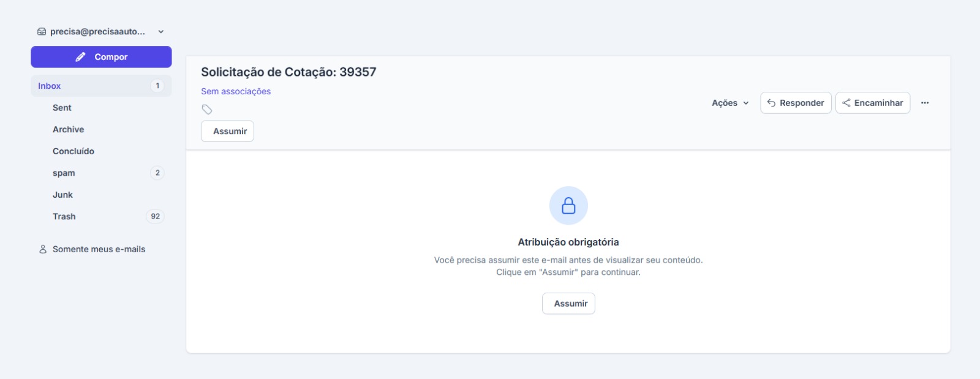Screen dimensions: 980x379
Task: Click the Trash count badge showing 92
Action: [x=156, y=217]
